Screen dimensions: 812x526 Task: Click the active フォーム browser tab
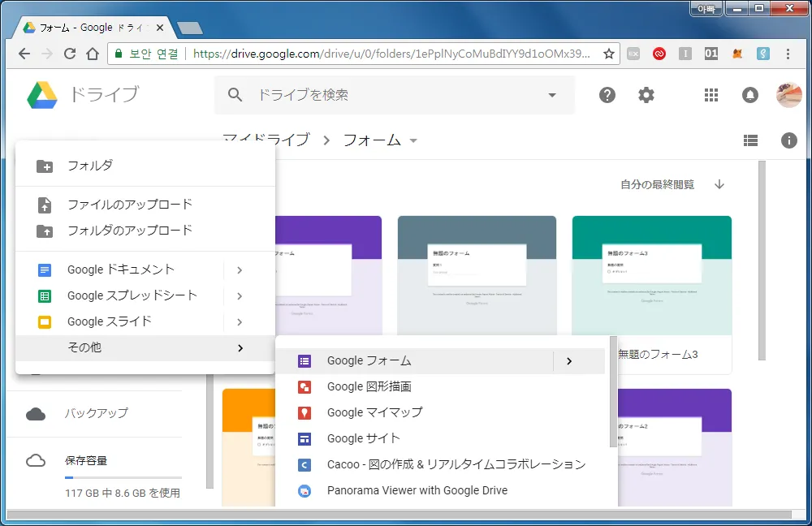pyautogui.click(x=93, y=28)
